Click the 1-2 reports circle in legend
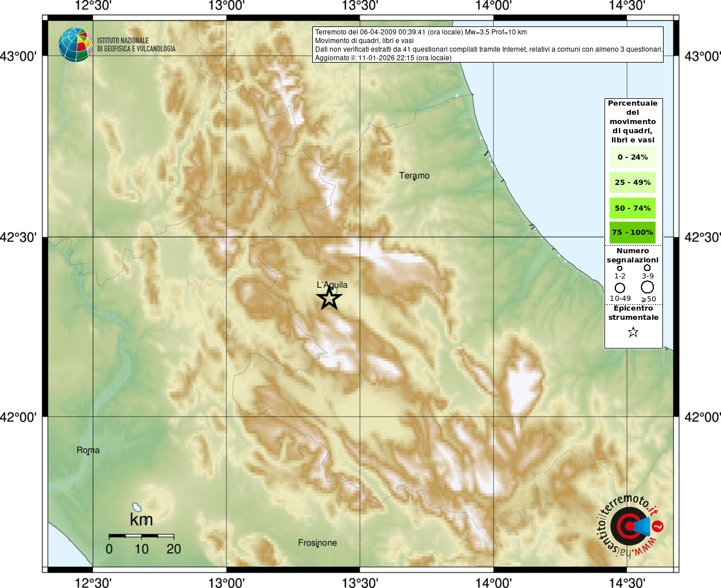This screenshot has height=588, width=721. pyautogui.click(x=619, y=268)
